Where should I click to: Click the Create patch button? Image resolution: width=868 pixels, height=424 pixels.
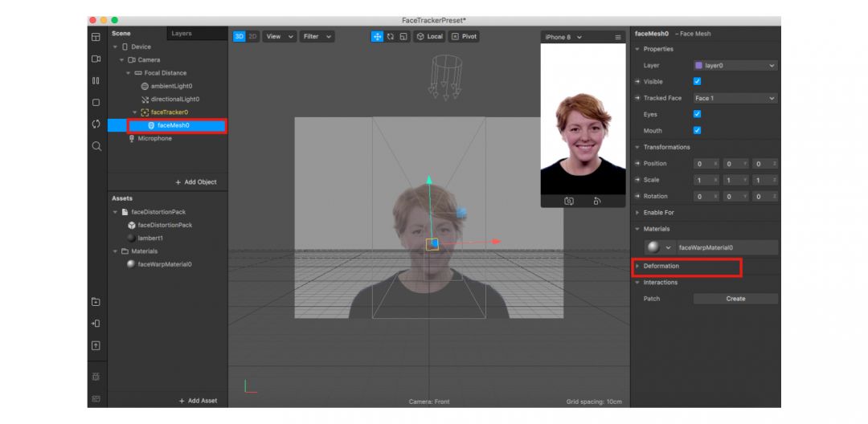(735, 299)
